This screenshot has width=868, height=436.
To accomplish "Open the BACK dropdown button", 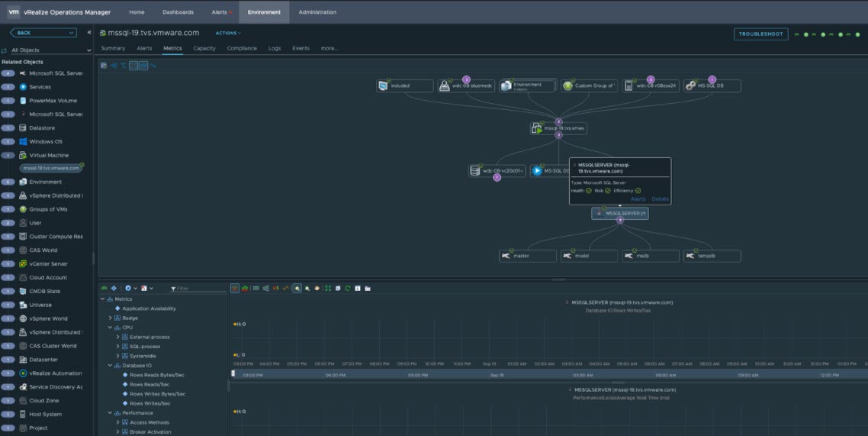I will pyautogui.click(x=43, y=33).
